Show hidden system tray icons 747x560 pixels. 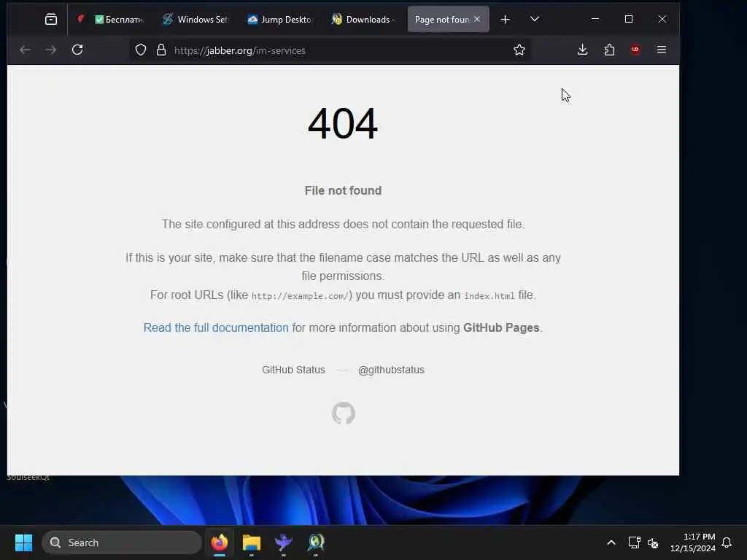click(x=611, y=542)
